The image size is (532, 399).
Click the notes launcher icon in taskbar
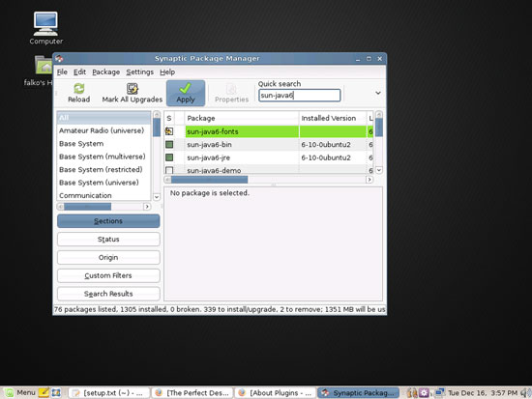[x=44, y=392]
